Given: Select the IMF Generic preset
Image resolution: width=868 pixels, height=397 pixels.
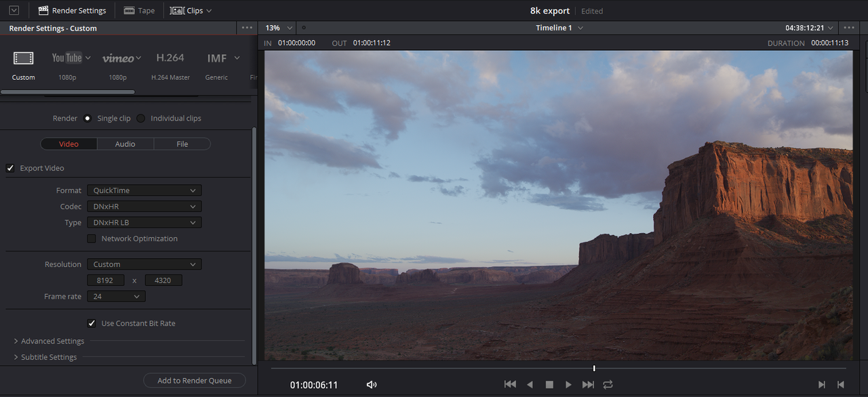Looking at the screenshot, I should 217,58.
